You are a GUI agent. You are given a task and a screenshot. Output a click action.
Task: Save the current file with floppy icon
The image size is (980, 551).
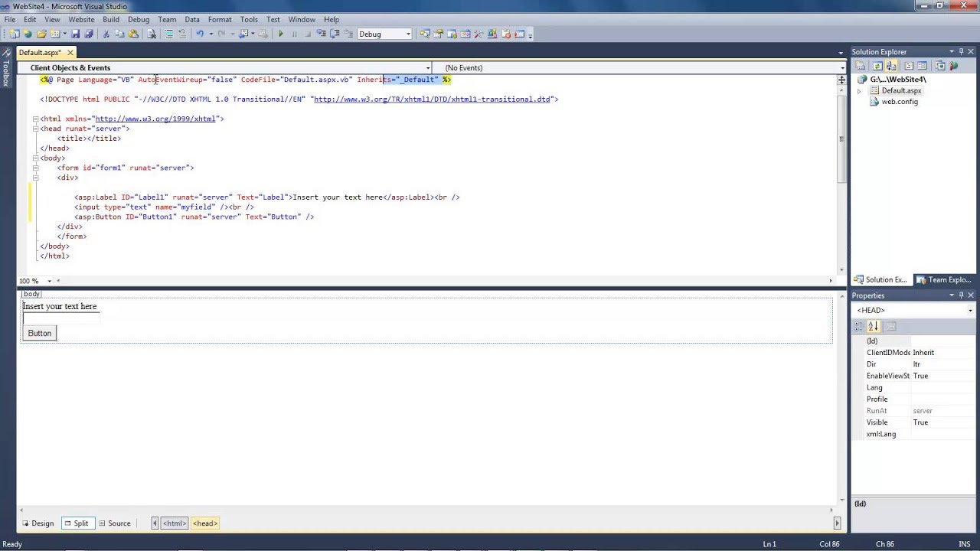pyautogui.click(x=75, y=34)
